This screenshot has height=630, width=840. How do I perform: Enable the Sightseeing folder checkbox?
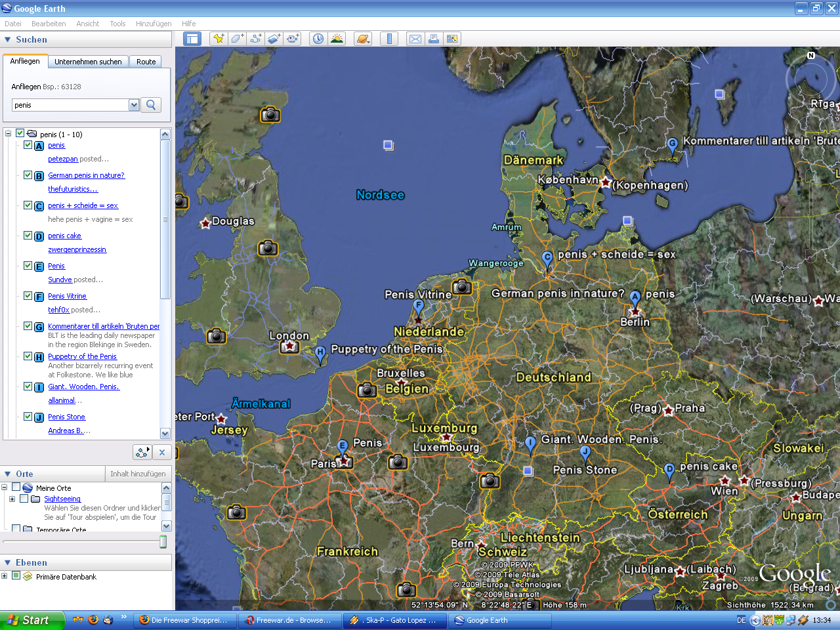[24, 499]
